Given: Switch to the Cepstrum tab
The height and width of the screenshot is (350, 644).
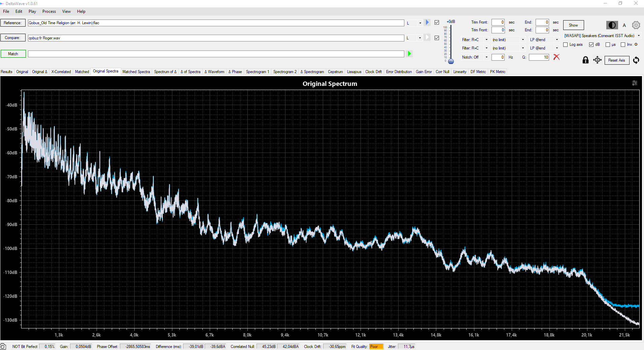Looking at the screenshot, I should 335,72.
